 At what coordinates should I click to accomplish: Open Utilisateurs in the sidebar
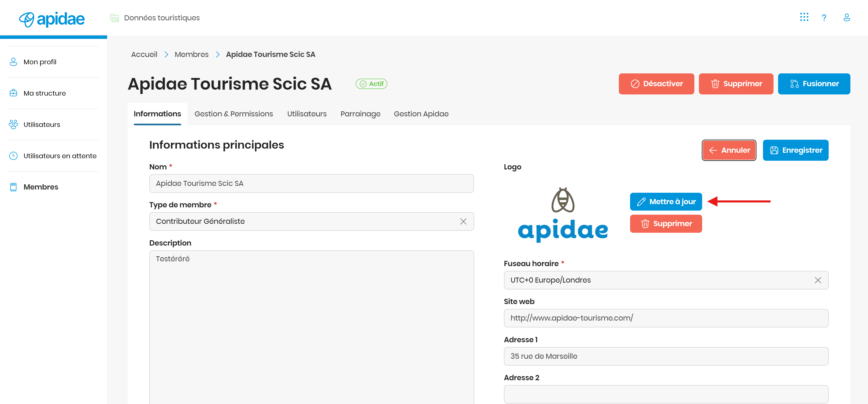point(53,125)
